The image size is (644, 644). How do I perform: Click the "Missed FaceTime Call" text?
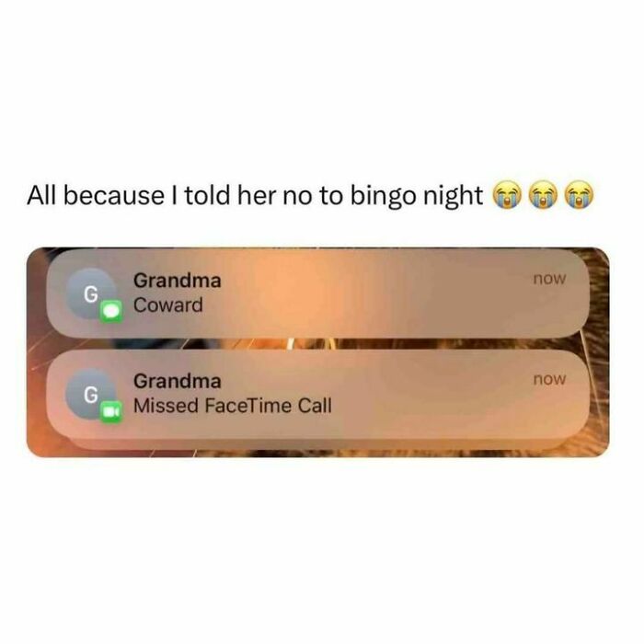[233, 406]
